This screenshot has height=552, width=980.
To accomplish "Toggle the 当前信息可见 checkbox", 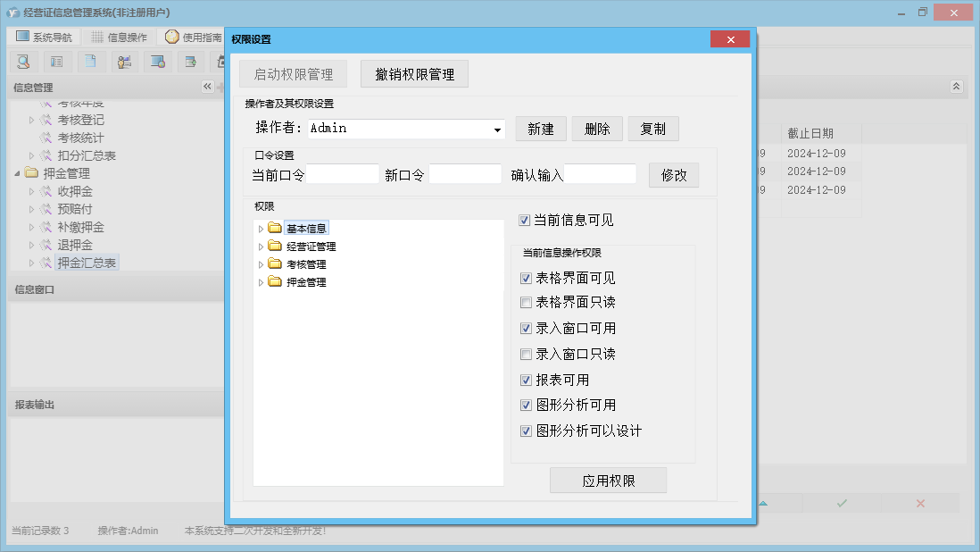I will click(525, 220).
